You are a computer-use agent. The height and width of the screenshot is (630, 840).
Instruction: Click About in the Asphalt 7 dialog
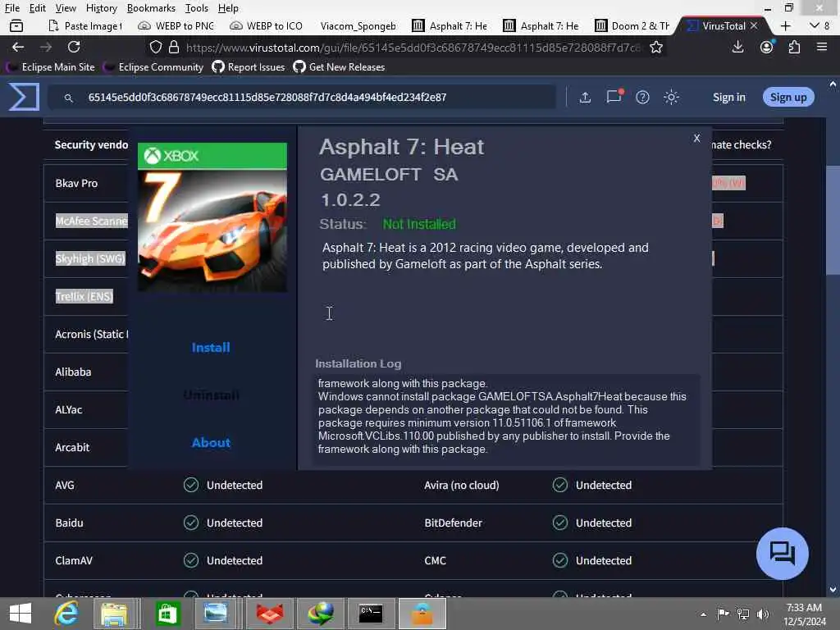211,442
